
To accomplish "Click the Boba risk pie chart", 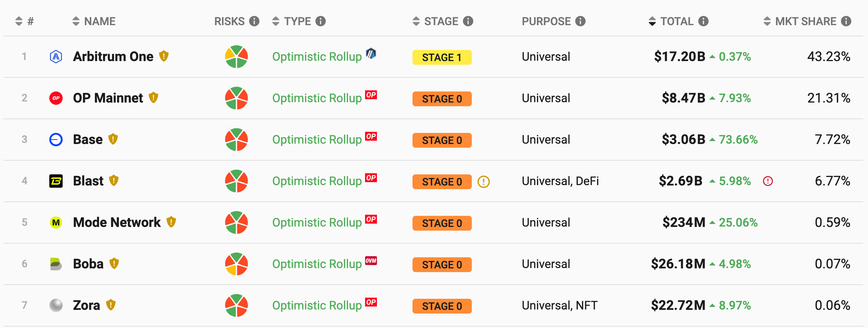I will pyautogui.click(x=236, y=264).
